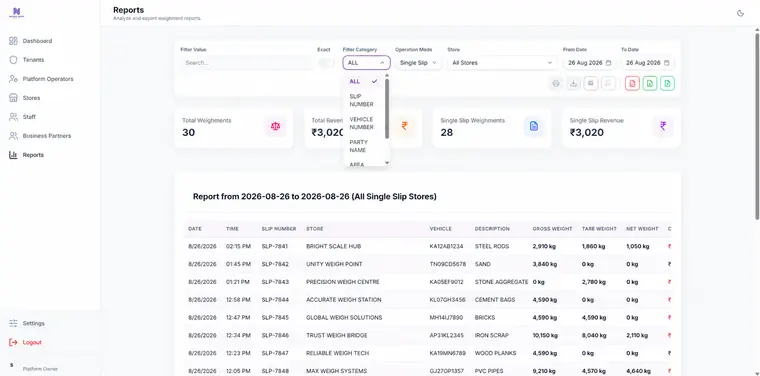
Task: Click the pink scale icon on Total Weighments
Action: tap(276, 126)
